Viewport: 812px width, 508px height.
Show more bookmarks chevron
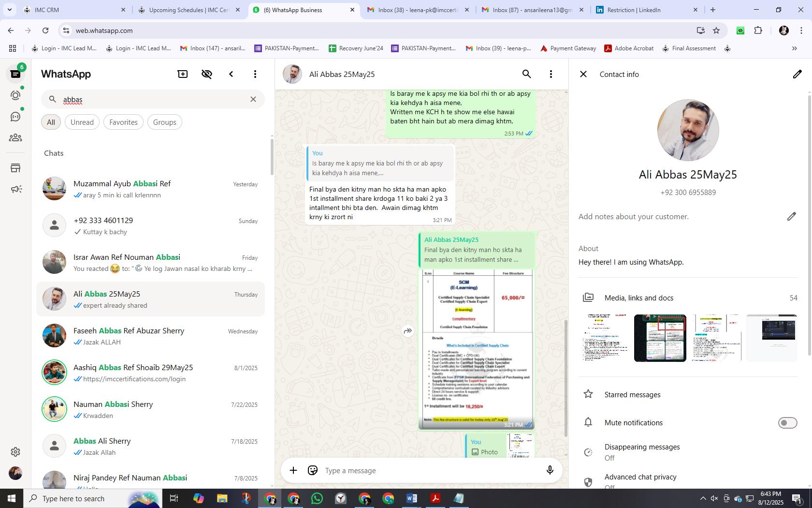tap(794, 48)
